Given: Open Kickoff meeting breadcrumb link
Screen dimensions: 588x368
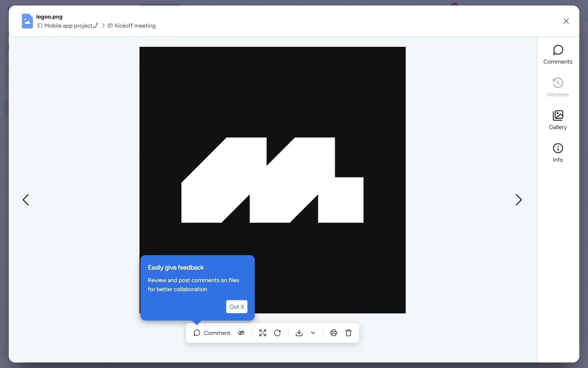Looking at the screenshot, I should point(135,26).
